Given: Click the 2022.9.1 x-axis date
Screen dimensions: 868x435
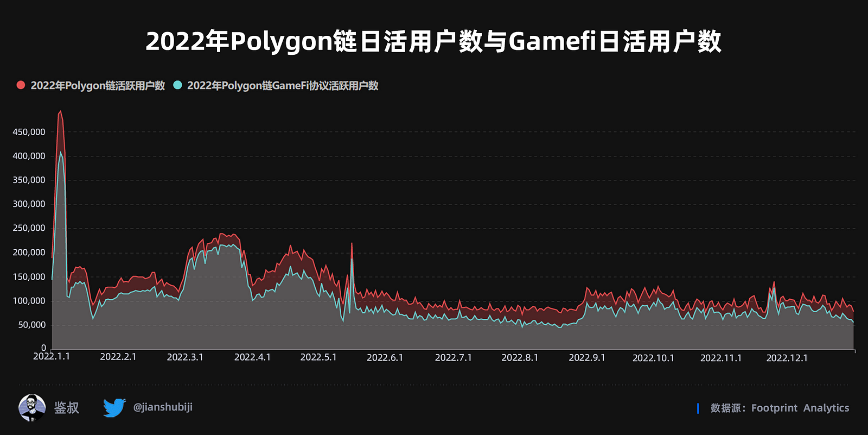Looking at the screenshot, I should pos(587,358).
